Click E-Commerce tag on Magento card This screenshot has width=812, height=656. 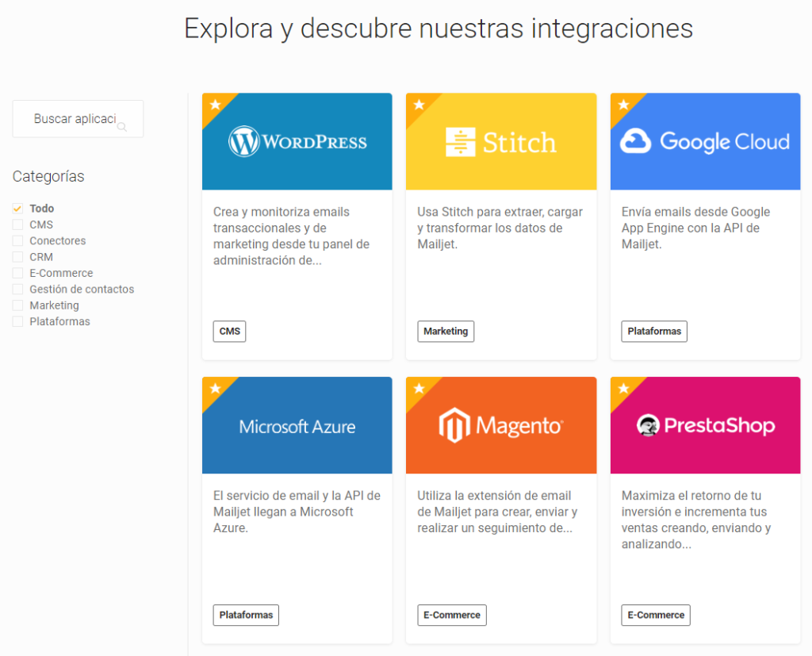[x=452, y=616]
